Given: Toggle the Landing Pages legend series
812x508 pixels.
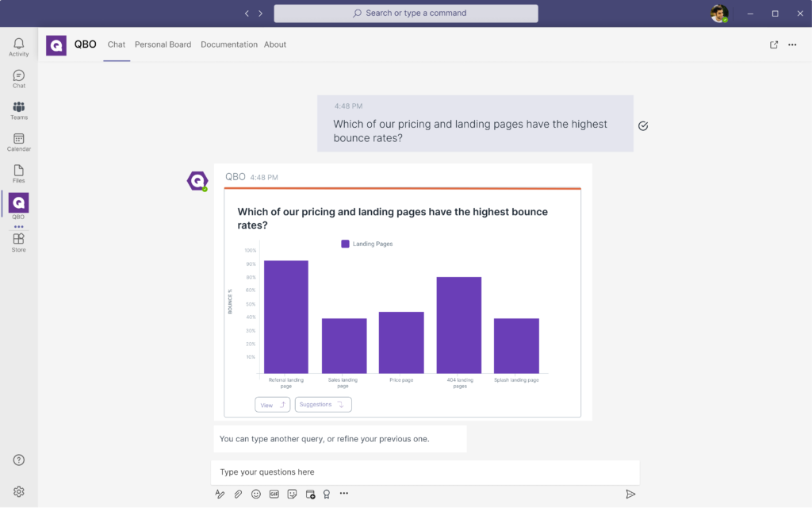Looking at the screenshot, I should pyautogui.click(x=367, y=244).
